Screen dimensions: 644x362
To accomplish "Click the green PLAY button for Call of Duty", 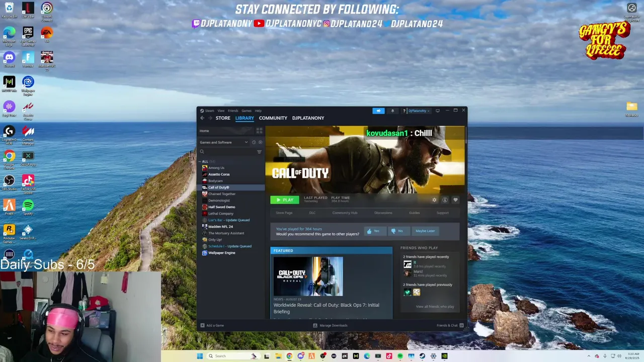I will point(285,200).
